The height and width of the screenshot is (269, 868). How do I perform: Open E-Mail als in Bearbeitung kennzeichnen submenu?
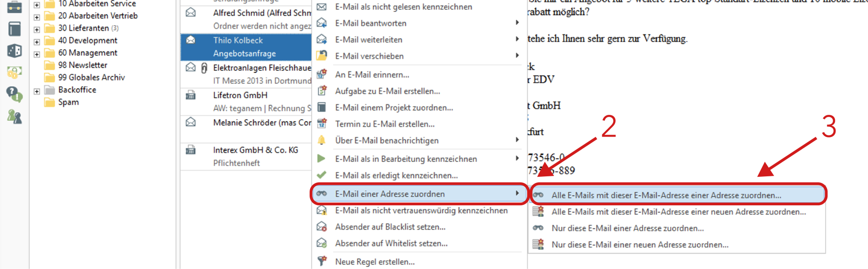pos(419,159)
